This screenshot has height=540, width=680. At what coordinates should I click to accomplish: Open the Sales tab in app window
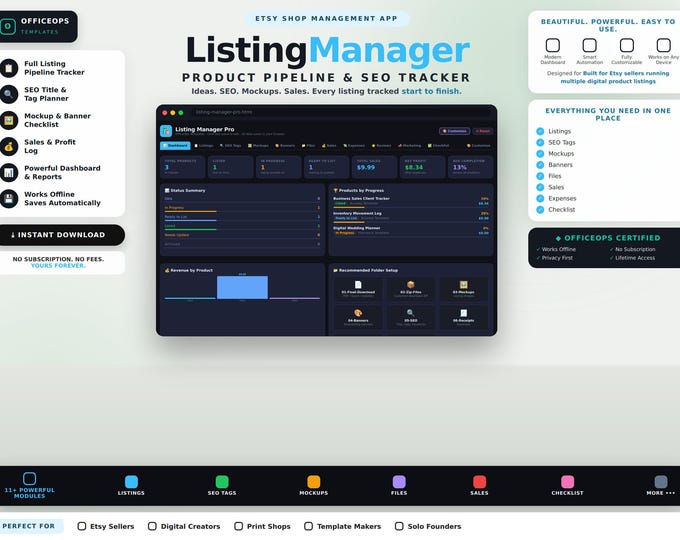329,146
